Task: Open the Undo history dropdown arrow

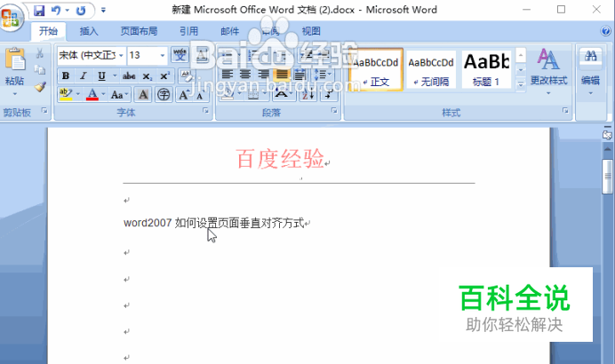Action: (x=68, y=11)
